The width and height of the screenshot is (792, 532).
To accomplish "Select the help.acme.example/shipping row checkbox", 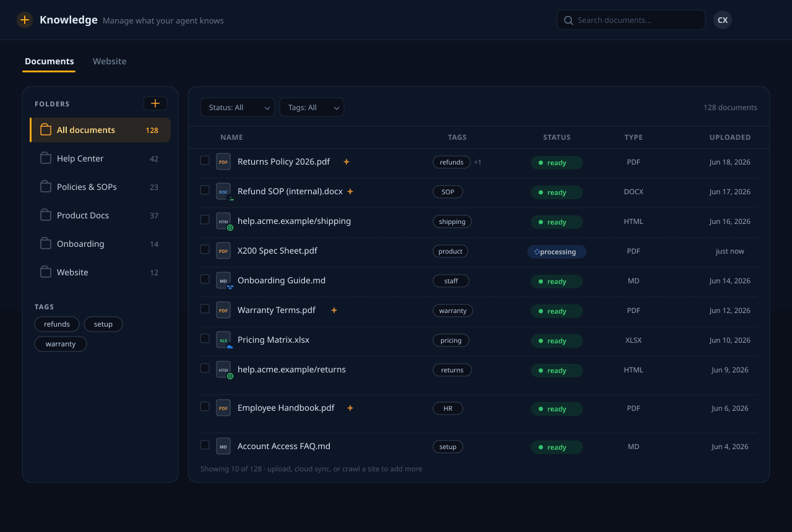I will 205,220.
